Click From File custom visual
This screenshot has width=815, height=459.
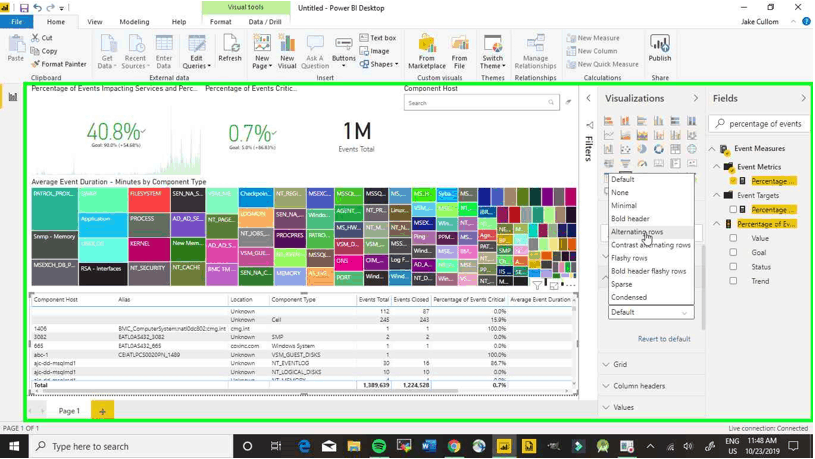coord(459,51)
